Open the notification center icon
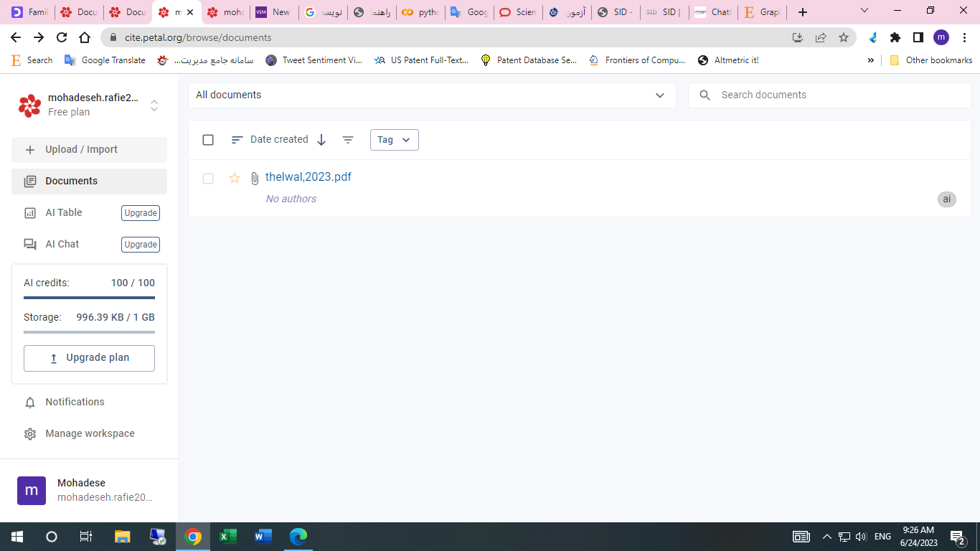The width and height of the screenshot is (980, 551). 958,537
